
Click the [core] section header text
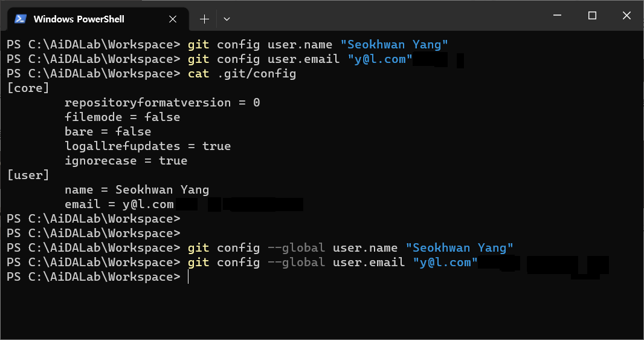(x=28, y=88)
